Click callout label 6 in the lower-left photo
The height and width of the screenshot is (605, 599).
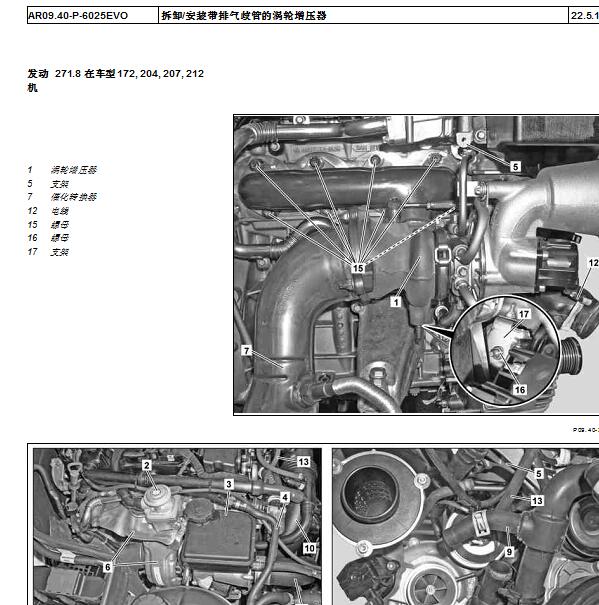point(108,567)
